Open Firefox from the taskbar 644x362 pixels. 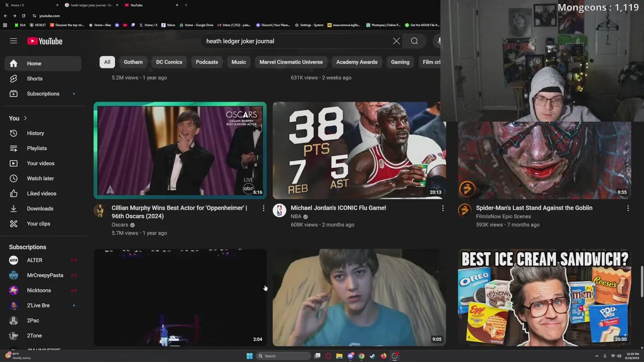[383, 356]
